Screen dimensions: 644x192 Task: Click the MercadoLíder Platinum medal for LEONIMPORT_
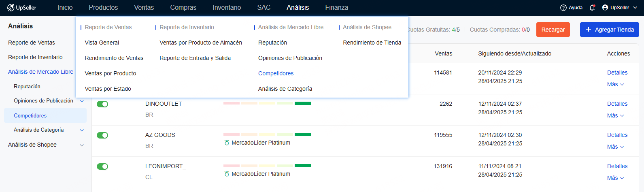click(227, 174)
